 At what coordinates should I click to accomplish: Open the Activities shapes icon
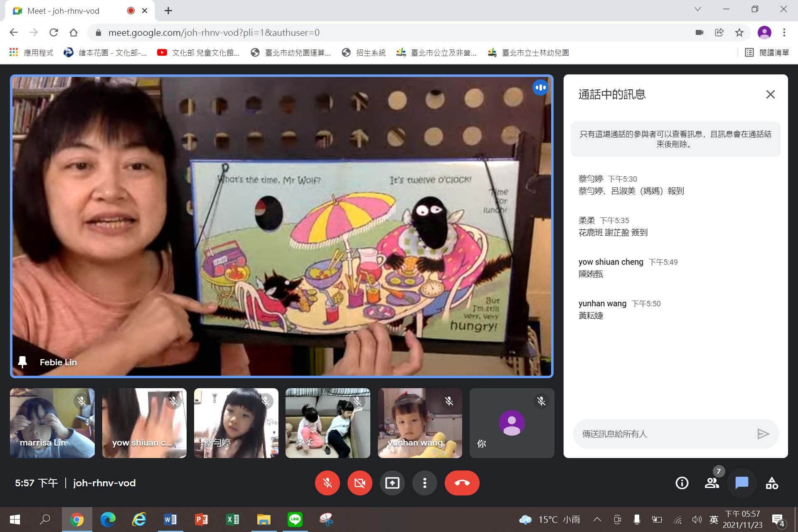pyautogui.click(x=772, y=483)
